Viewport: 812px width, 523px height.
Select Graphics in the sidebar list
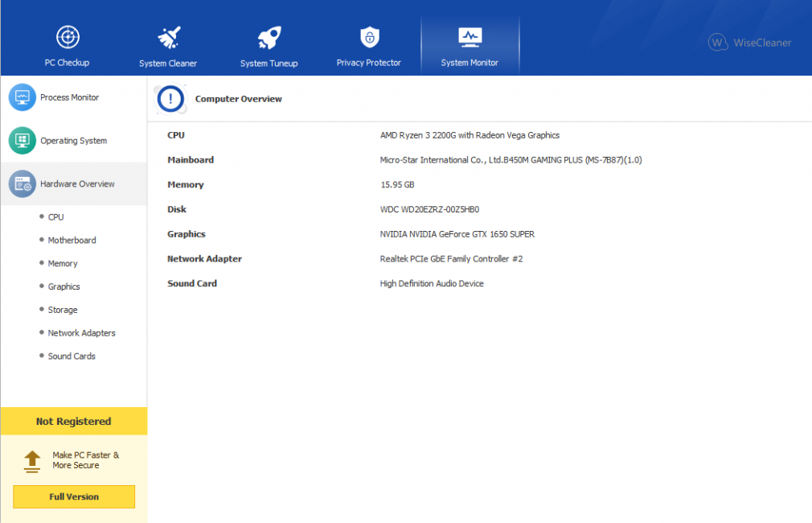64,286
